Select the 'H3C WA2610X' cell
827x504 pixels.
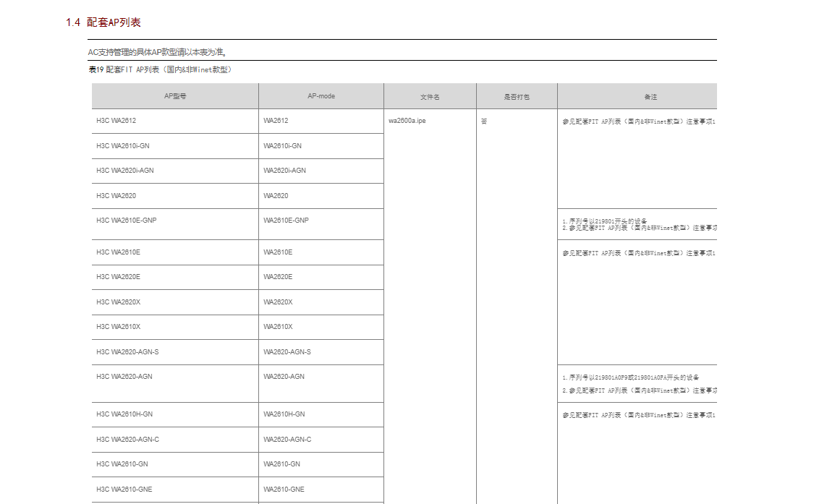point(175,328)
